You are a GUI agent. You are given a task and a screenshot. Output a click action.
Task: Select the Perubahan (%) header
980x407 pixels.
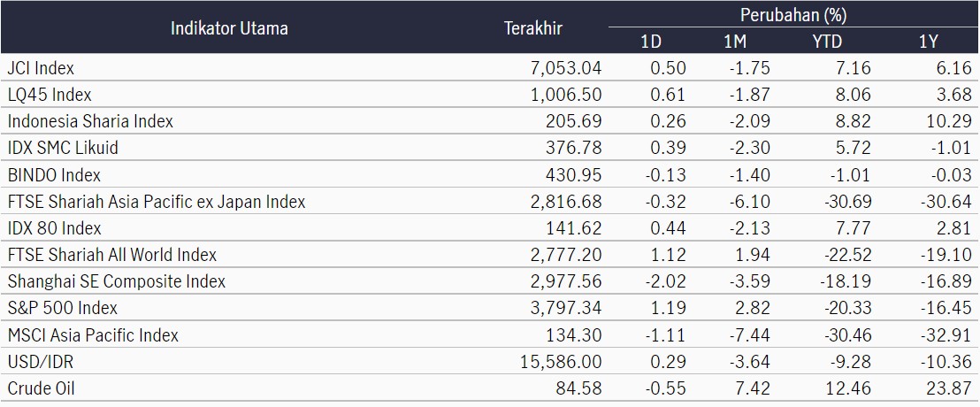click(x=793, y=14)
